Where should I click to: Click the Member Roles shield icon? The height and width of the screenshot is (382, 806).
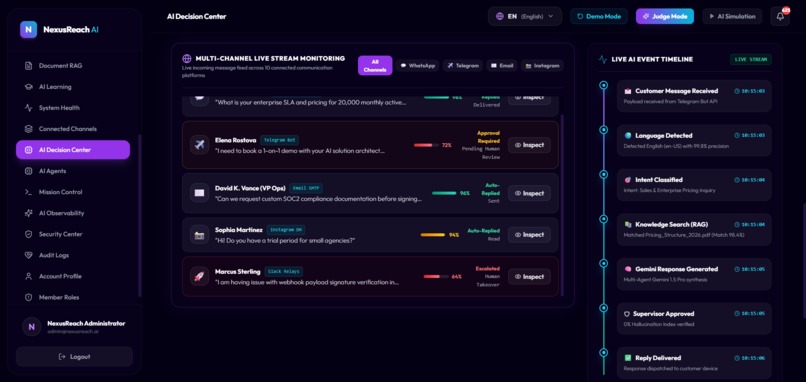(x=29, y=298)
